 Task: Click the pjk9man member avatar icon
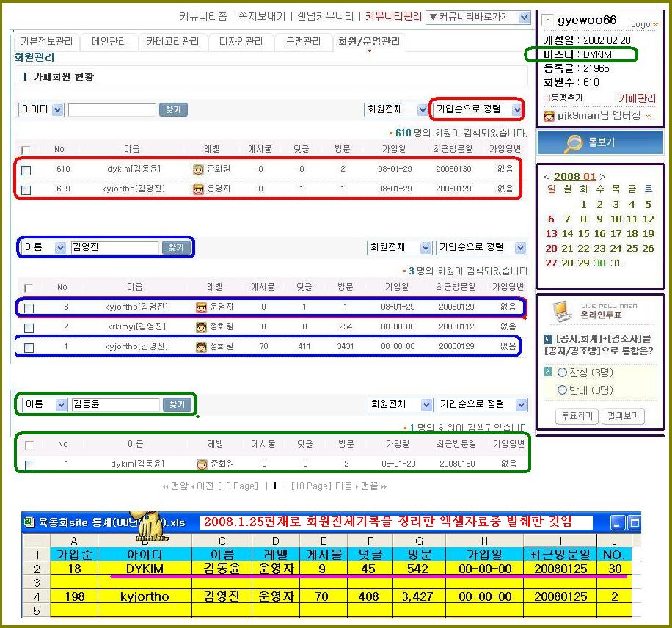[549, 116]
